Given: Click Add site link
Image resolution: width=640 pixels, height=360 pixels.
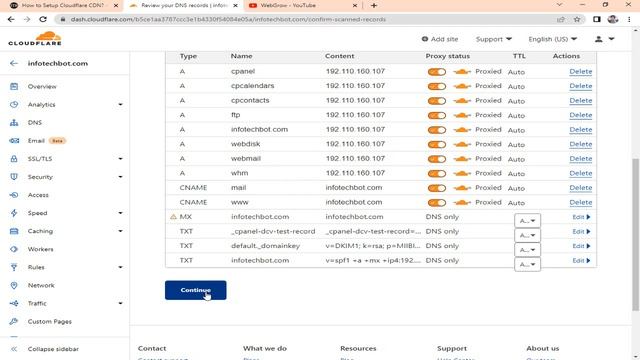Looking at the screenshot, I should (440, 39).
